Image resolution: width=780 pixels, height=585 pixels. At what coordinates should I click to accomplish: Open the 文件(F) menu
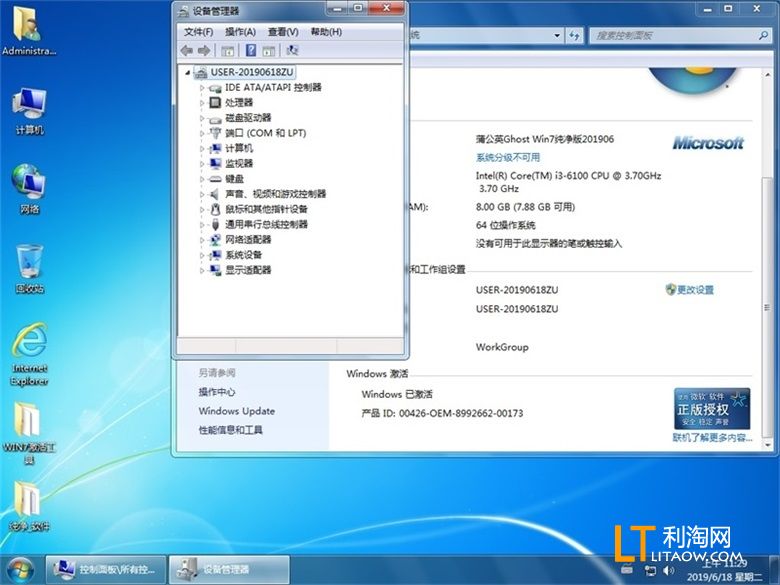pyautogui.click(x=198, y=32)
